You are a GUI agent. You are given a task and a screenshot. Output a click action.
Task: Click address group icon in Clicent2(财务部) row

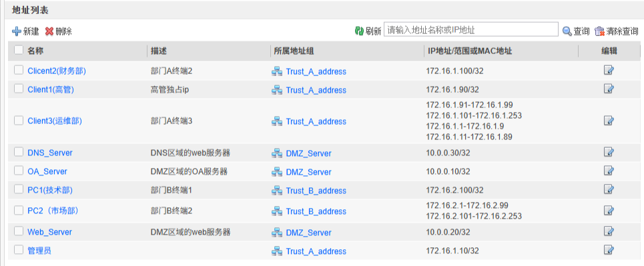277,71
